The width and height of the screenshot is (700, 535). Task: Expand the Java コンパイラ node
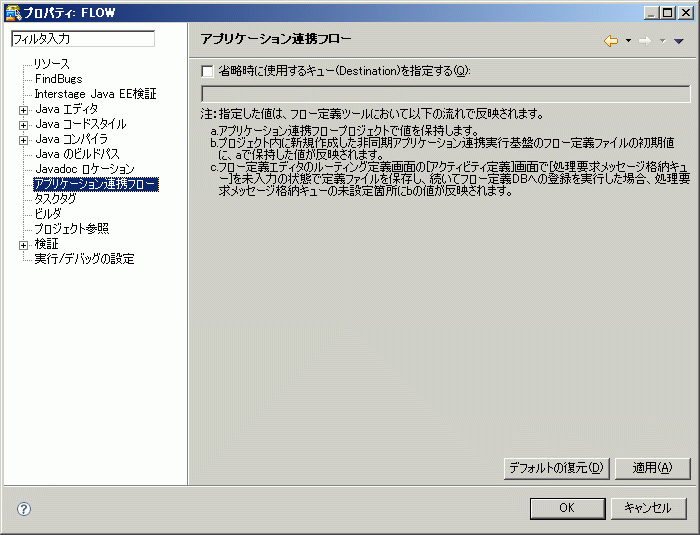pyautogui.click(x=24, y=141)
